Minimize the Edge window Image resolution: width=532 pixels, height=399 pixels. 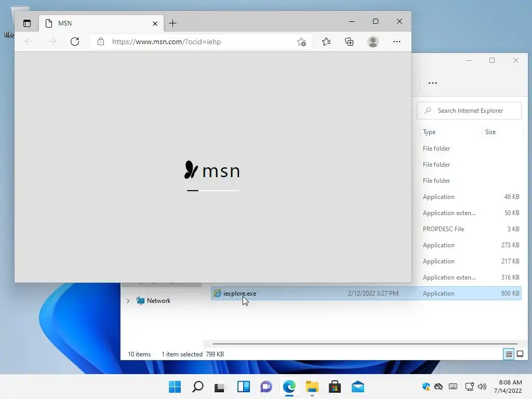[352, 21]
